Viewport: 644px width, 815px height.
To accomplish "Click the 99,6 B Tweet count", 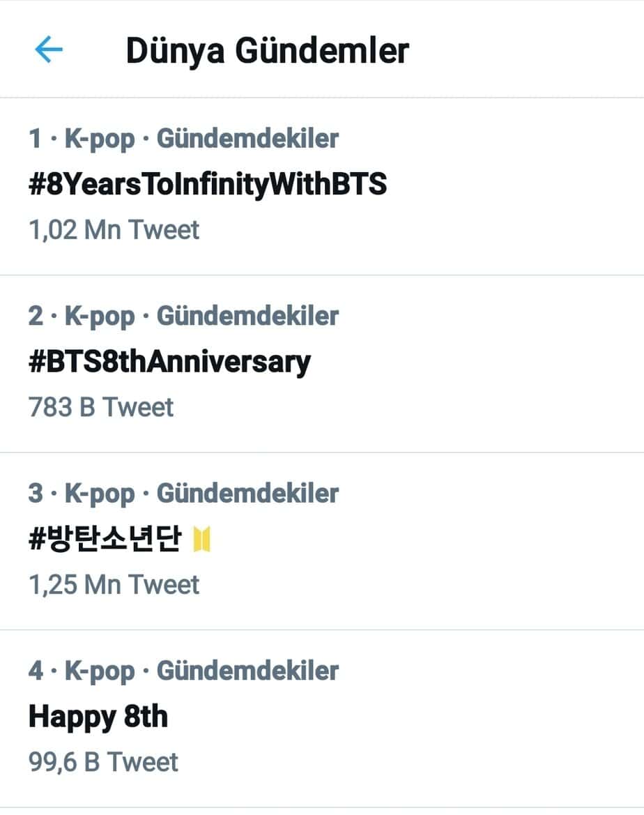I will click(x=103, y=761).
